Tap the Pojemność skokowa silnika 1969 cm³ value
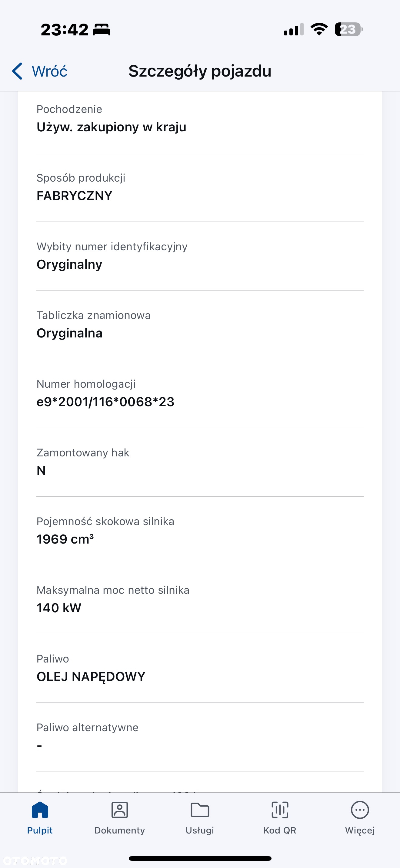 click(65, 539)
